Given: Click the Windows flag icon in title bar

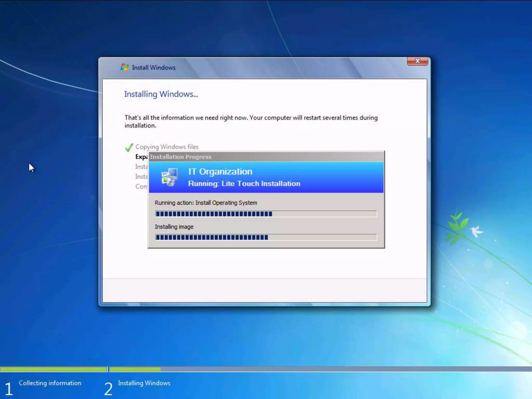Looking at the screenshot, I should (124, 67).
